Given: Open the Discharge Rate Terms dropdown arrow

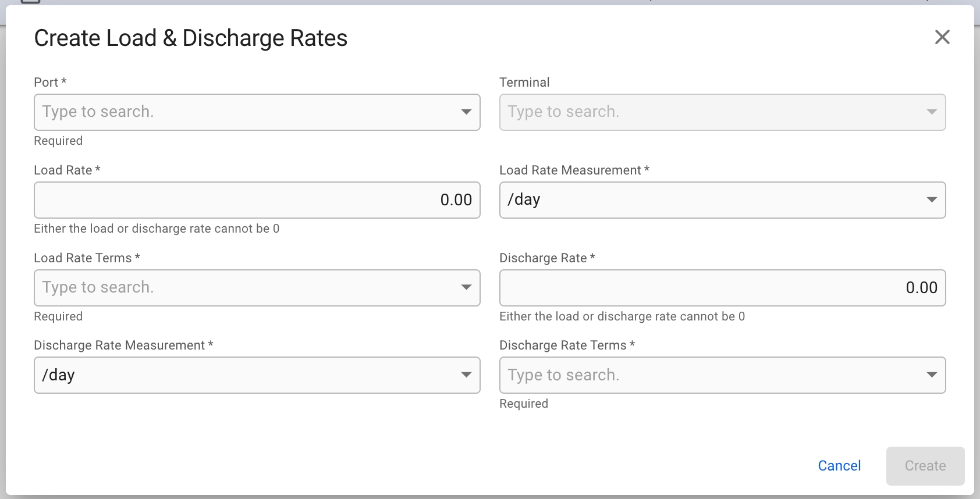Looking at the screenshot, I should click(931, 375).
